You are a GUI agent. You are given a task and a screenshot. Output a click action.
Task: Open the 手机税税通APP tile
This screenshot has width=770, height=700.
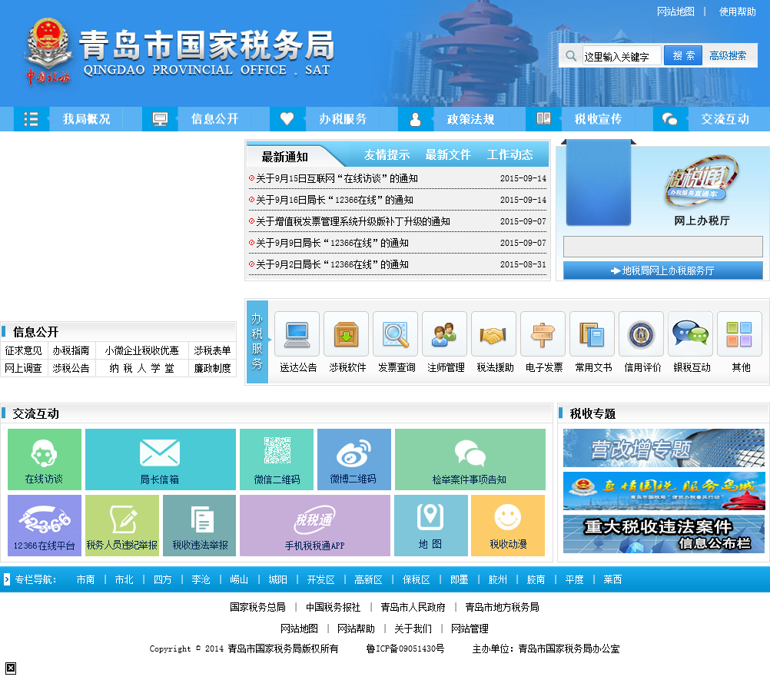click(315, 526)
